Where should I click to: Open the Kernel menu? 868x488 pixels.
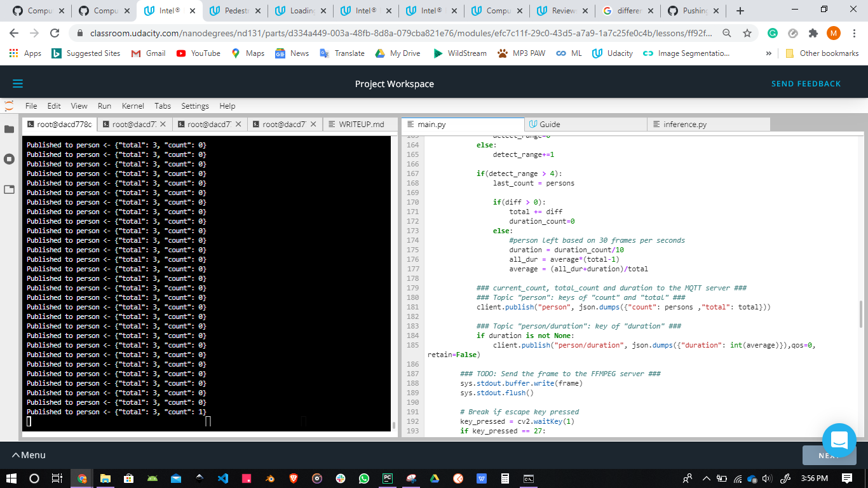[x=133, y=106]
